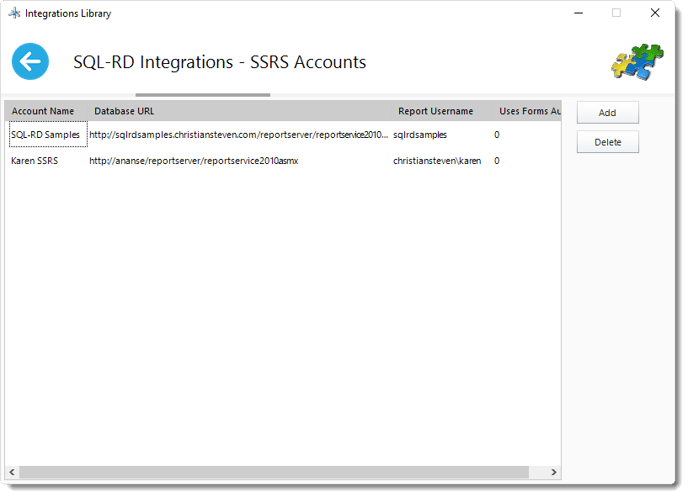
Task: Click the horizontal scrollbar thumb
Action: (274, 472)
